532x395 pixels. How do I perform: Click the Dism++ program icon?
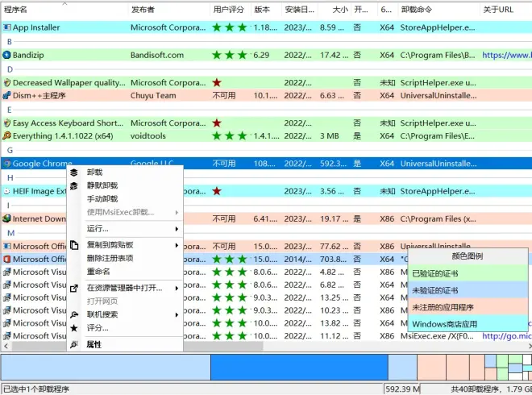pyautogui.click(x=6, y=95)
